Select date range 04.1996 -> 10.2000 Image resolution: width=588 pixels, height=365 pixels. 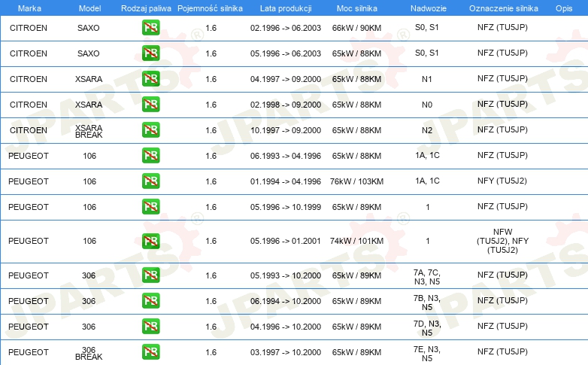point(286,327)
